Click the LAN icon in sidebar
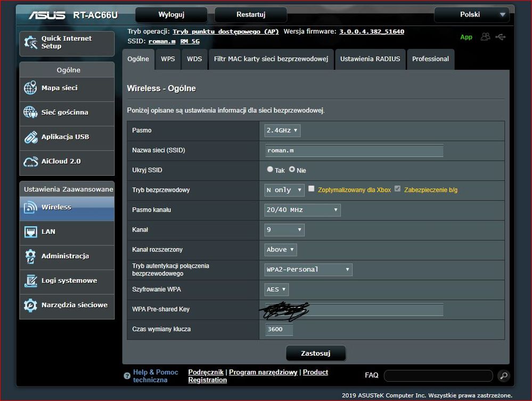 30,232
